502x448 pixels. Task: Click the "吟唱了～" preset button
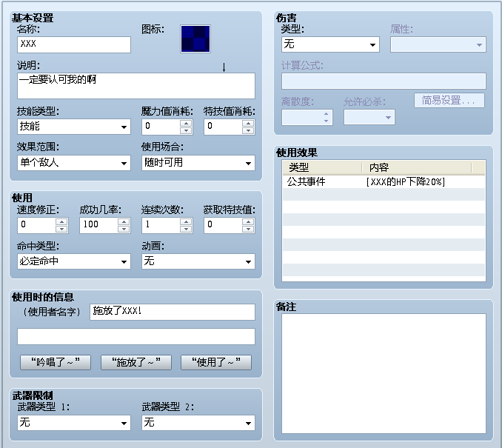pyautogui.click(x=56, y=362)
